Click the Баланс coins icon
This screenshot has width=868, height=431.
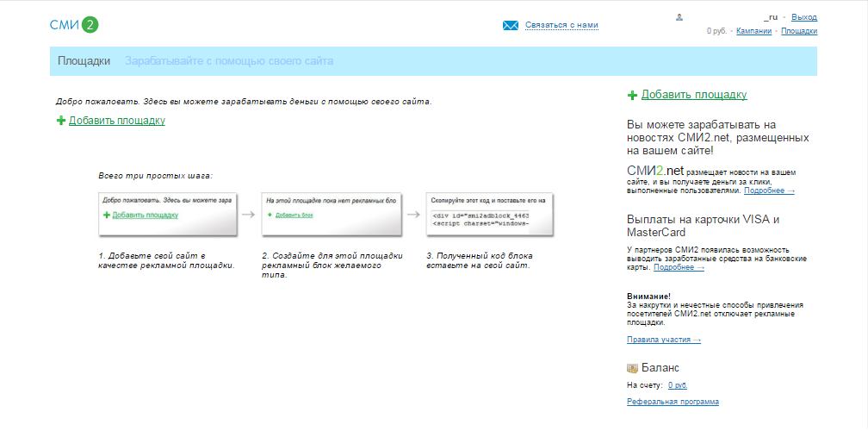(633, 368)
